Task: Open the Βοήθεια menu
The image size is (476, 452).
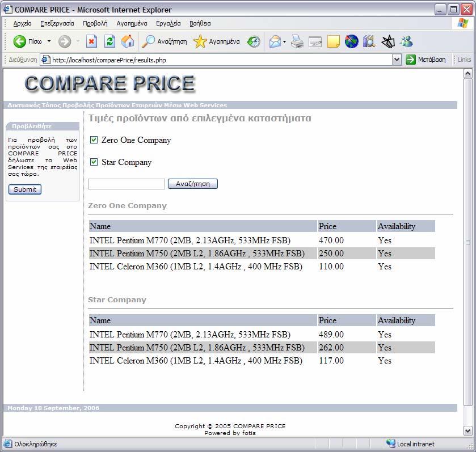Action: point(200,23)
